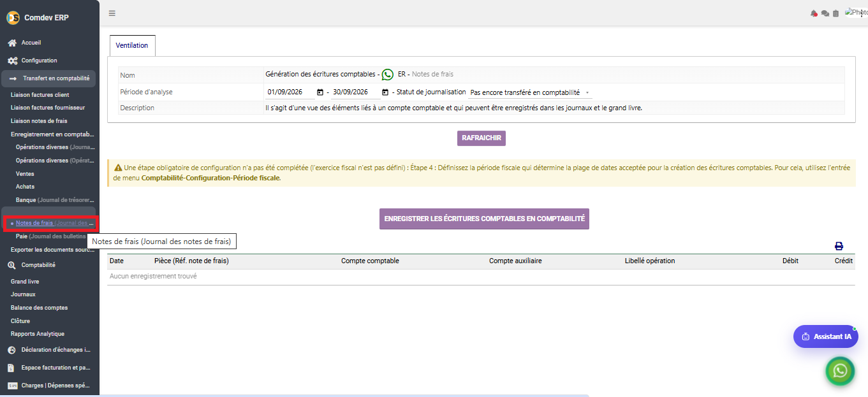Viewport: 868px width, 397px height.
Task: Open Journaux
Action: point(23,294)
